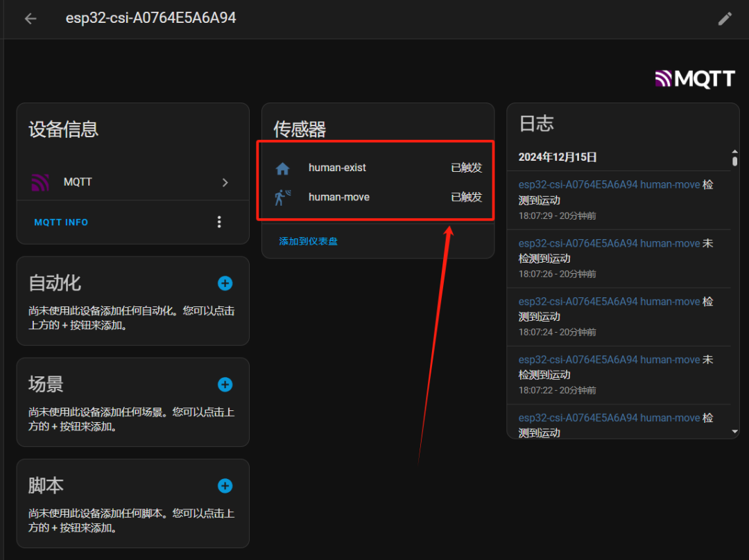Open MQTT INFO link
Image resolution: width=749 pixels, height=560 pixels.
coord(61,222)
